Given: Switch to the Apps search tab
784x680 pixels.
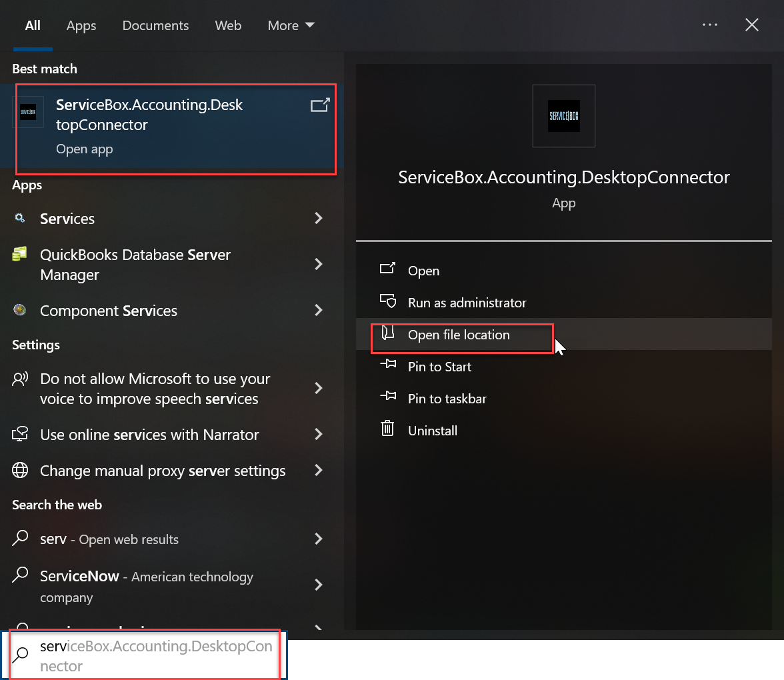Looking at the screenshot, I should [x=81, y=25].
